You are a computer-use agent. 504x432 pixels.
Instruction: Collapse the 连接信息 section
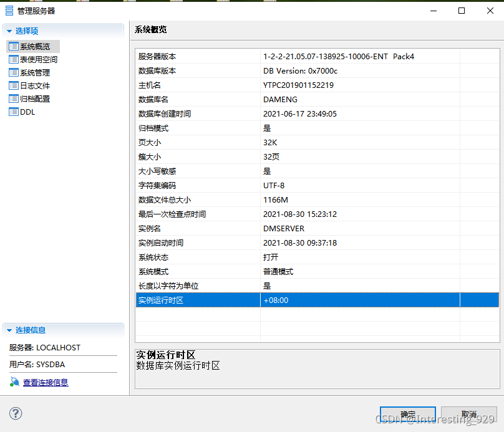[x=9, y=332]
